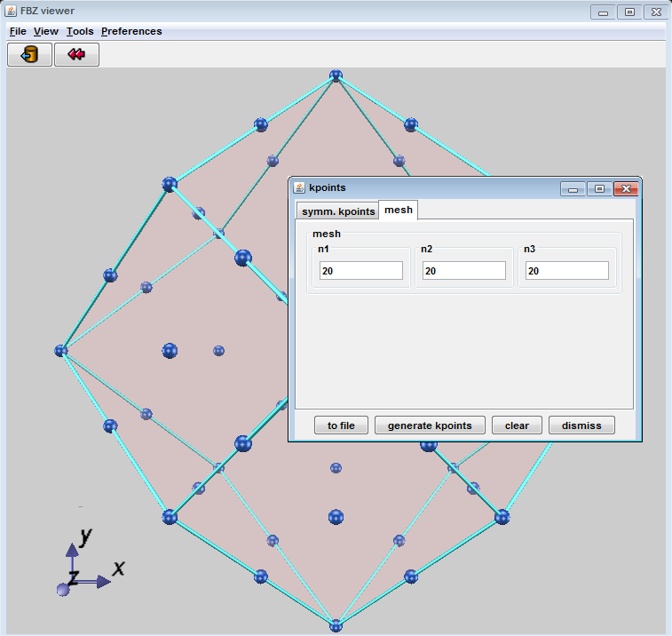This screenshot has height=636, width=672.
Task: Click the Java icon in kpoints dialog title bar
Action: click(x=299, y=188)
